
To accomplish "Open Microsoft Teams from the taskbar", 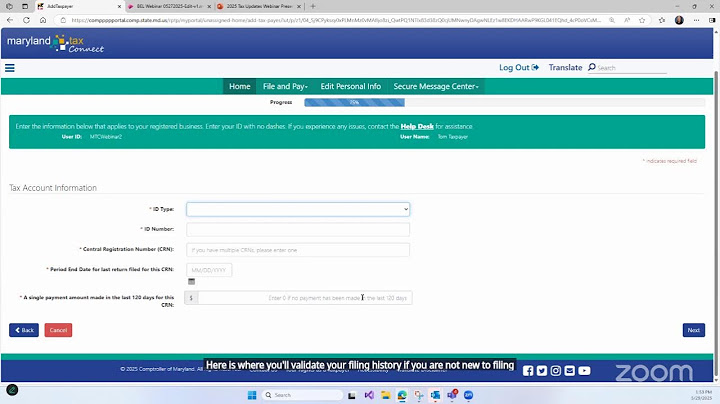I will (452, 395).
